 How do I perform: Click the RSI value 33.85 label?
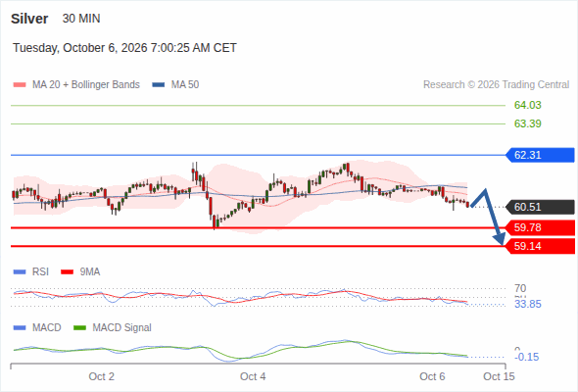(x=527, y=304)
